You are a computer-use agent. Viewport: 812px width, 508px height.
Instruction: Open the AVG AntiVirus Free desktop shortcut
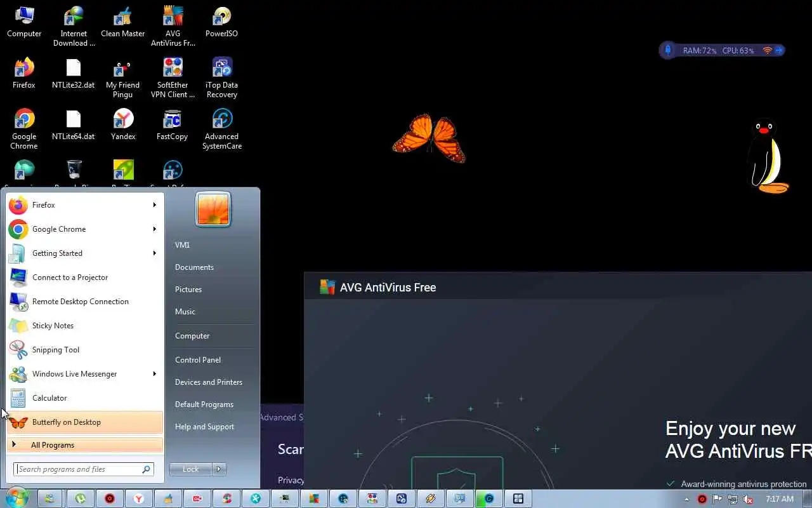[173, 27]
